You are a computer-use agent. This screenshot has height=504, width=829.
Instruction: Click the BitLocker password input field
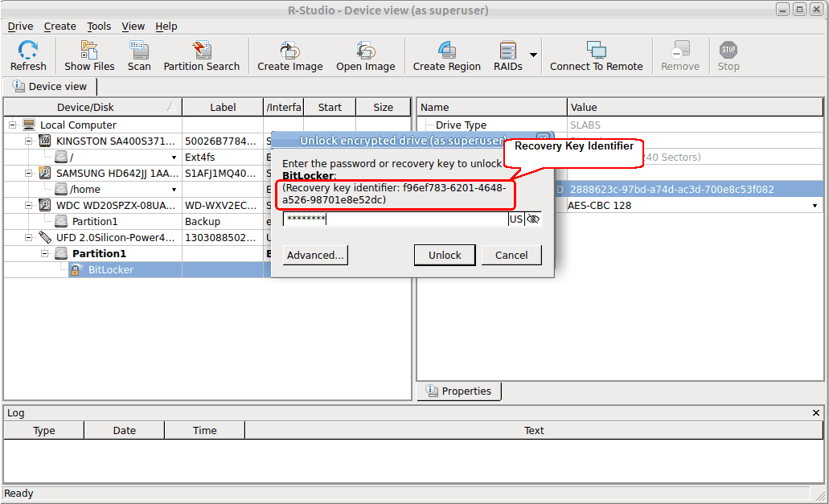click(x=396, y=219)
